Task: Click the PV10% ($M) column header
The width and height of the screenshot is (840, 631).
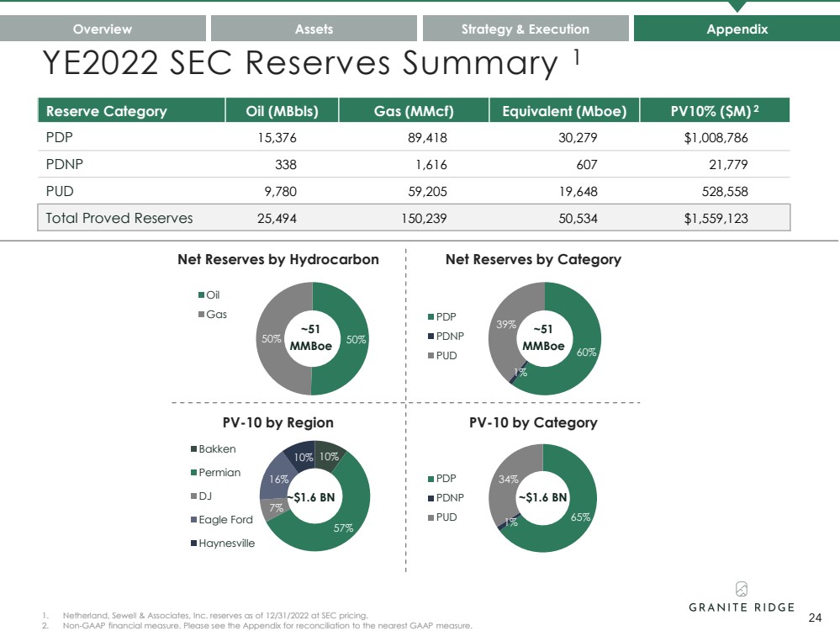Action: coord(713,111)
